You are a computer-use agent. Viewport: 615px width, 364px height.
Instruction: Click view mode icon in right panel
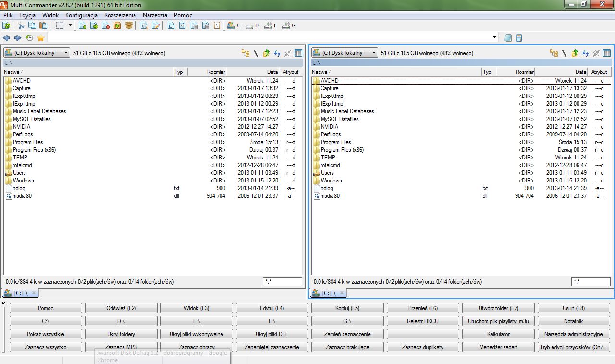coord(607,53)
